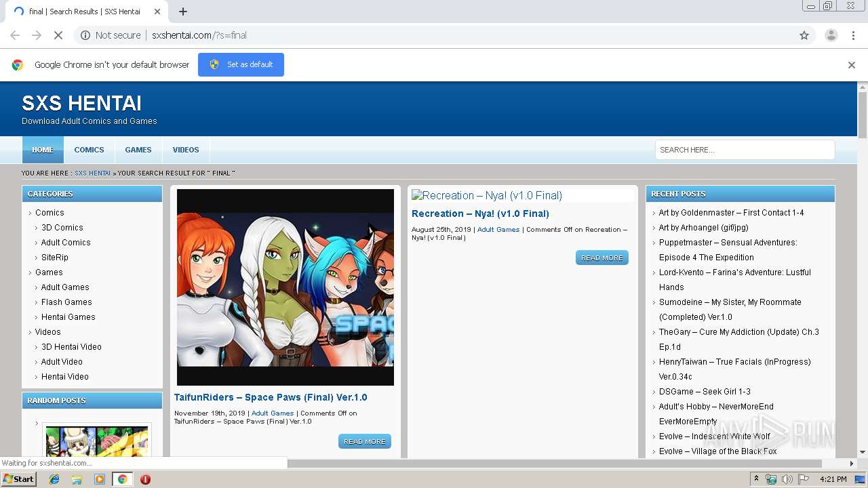Open recent post 'Art by Goldenmaster – First Contact 1-4'
Viewport: 868px width, 488px height.
[732, 213]
